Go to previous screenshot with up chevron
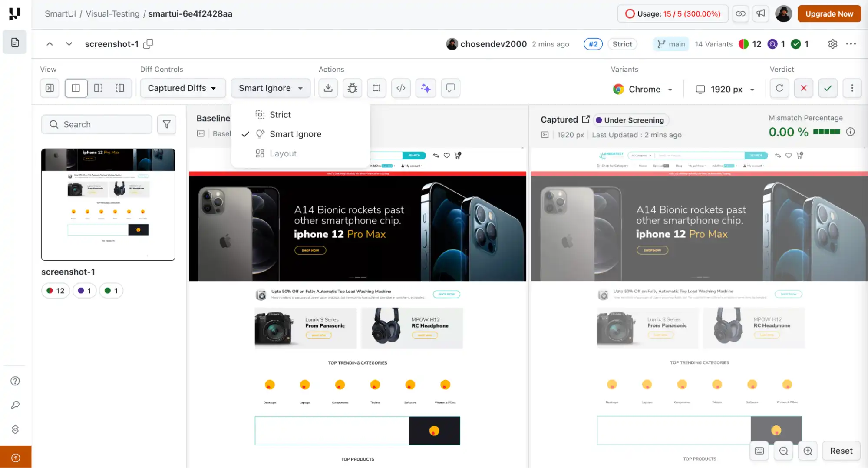This screenshot has height=468, width=868. (50, 44)
